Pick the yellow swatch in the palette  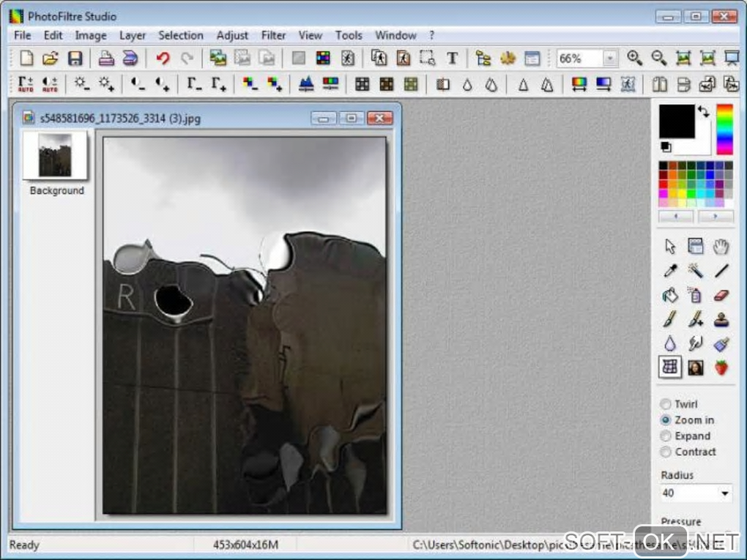pyautogui.click(x=682, y=194)
